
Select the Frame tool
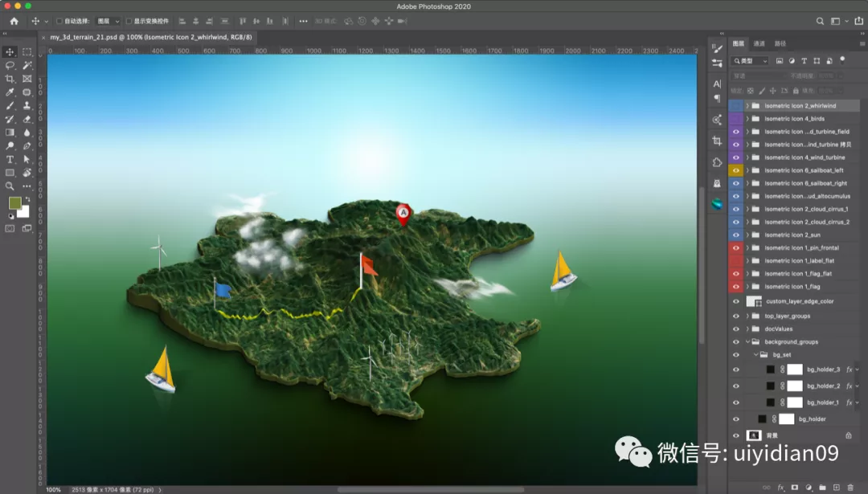click(27, 79)
